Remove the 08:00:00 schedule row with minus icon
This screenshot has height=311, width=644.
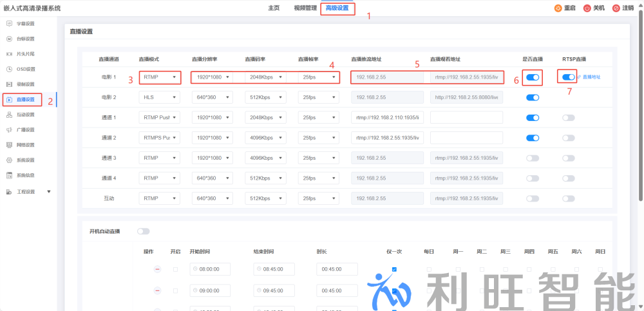(157, 270)
